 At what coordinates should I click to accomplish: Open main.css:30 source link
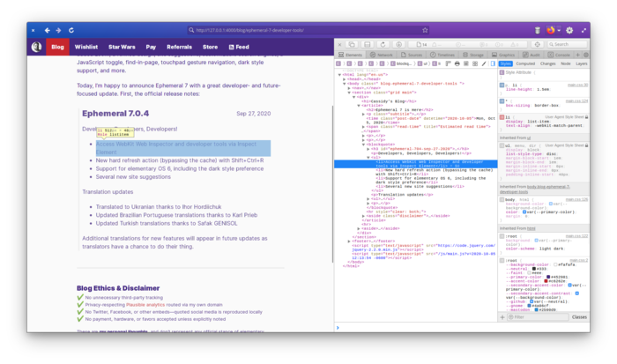tap(577, 85)
